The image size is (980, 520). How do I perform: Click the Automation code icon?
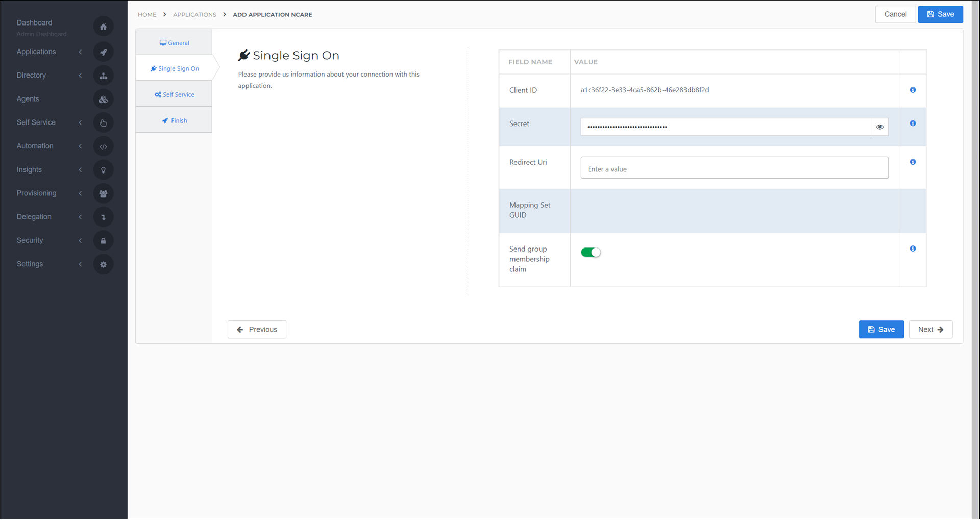[x=103, y=146]
